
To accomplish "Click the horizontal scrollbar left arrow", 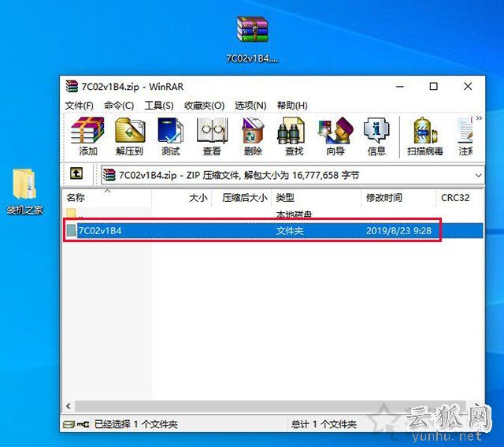I will tap(69, 406).
